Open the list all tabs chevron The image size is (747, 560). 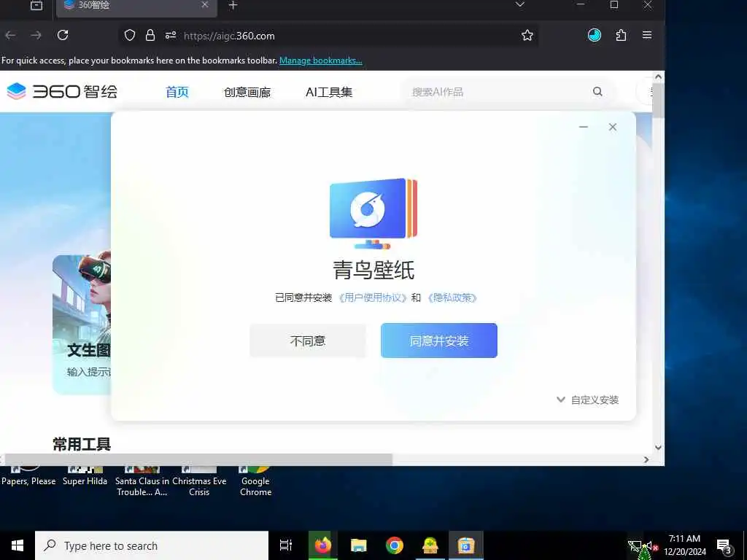(519, 5)
